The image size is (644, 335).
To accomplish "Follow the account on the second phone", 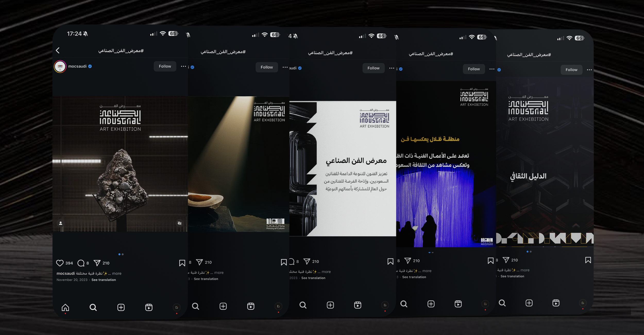I will coord(267,67).
